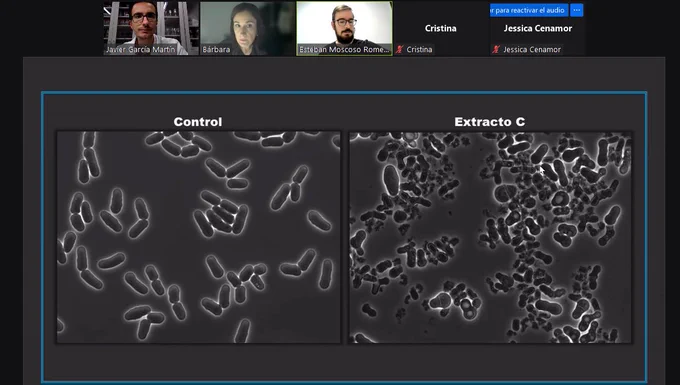Open the three-dots more options button
This screenshot has height=385, width=680.
[x=577, y=10]
